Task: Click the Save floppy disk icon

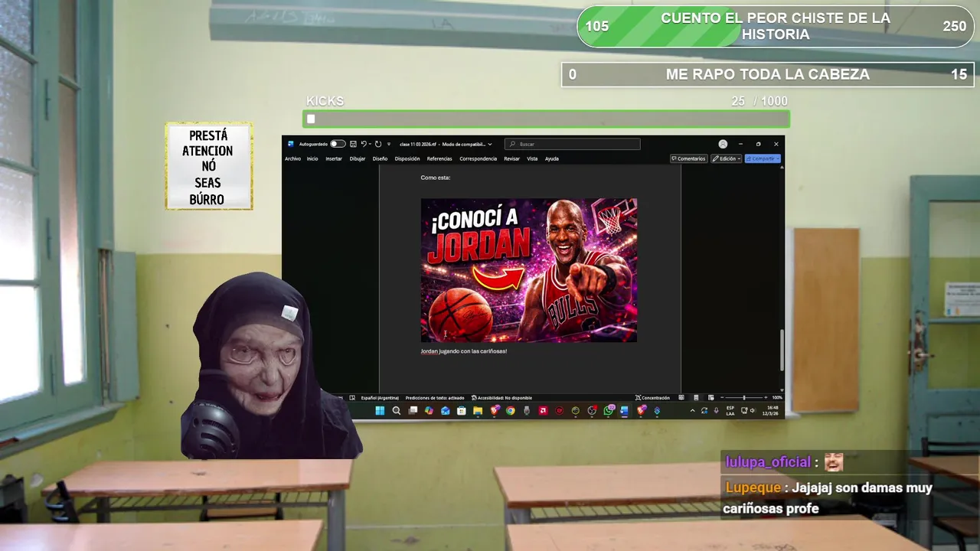Action: coord(353,144)
